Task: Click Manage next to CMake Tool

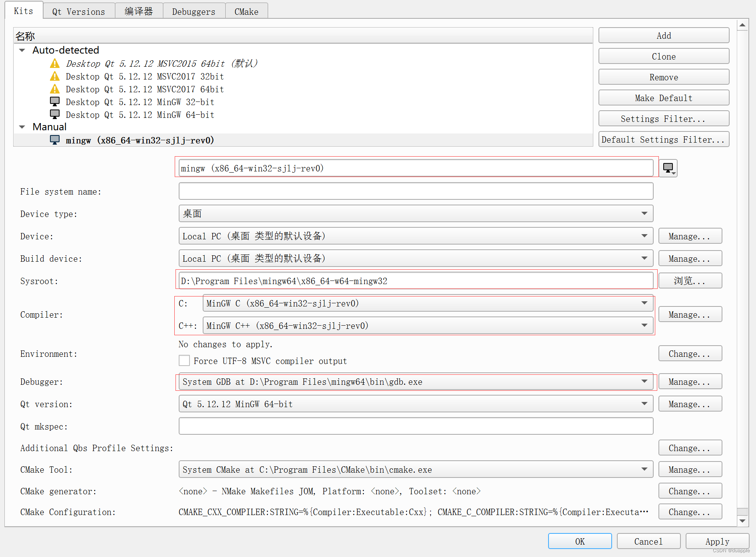Action: pos(690,469)
